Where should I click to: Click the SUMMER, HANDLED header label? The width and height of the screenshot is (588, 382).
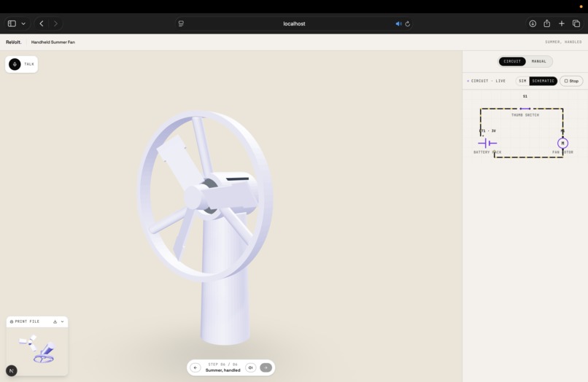563,42
